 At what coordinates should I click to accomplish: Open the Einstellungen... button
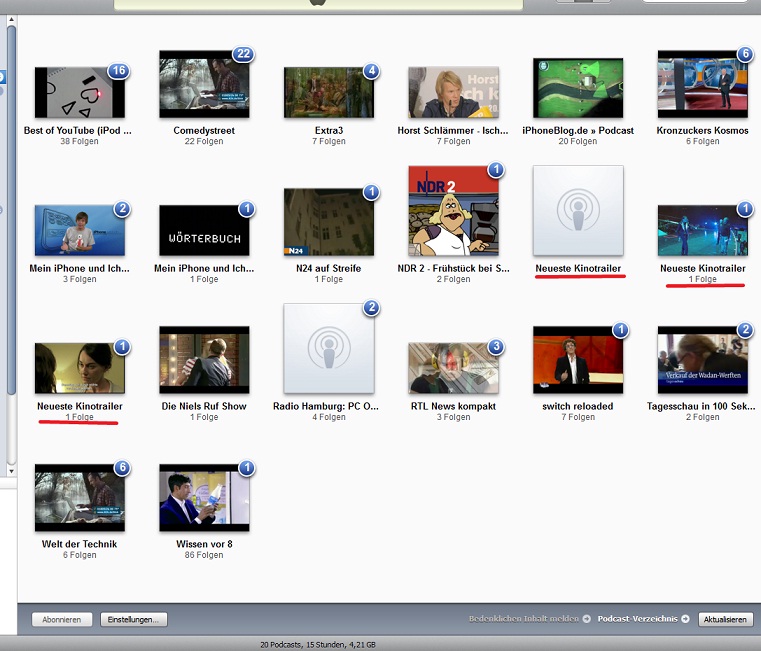tap(133, 619)
